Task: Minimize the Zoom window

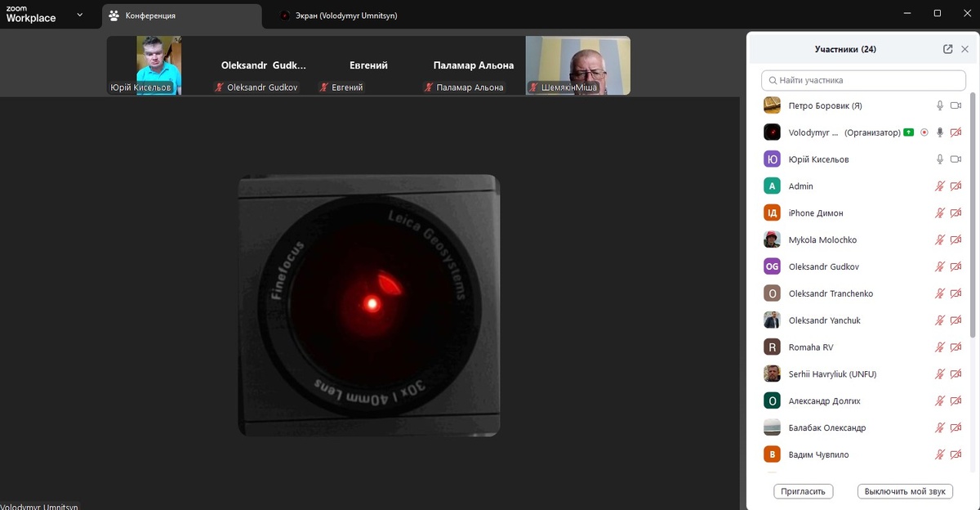Action: (909, 14)
